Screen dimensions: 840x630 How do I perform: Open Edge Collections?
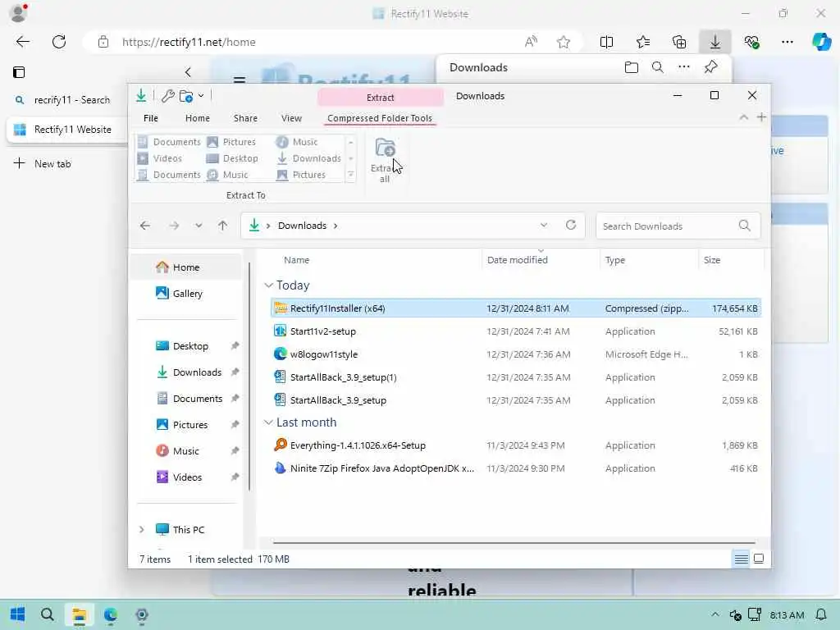tap(679, 42)
